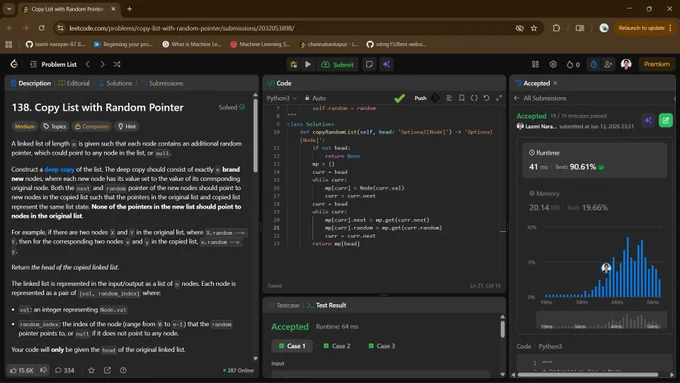This screenshot has height=383, width=680.
Task: Click the braces icon in editor toolbar
Action: click(474, 98)
